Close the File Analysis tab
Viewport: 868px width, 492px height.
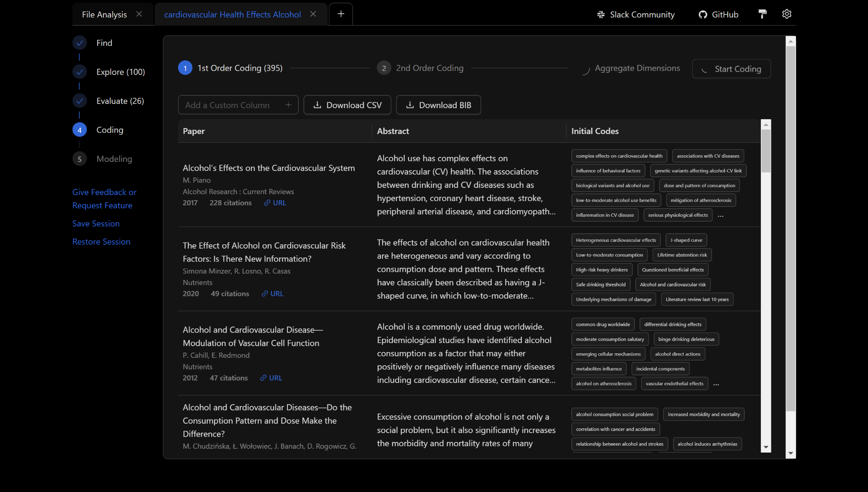click(139, 14)
